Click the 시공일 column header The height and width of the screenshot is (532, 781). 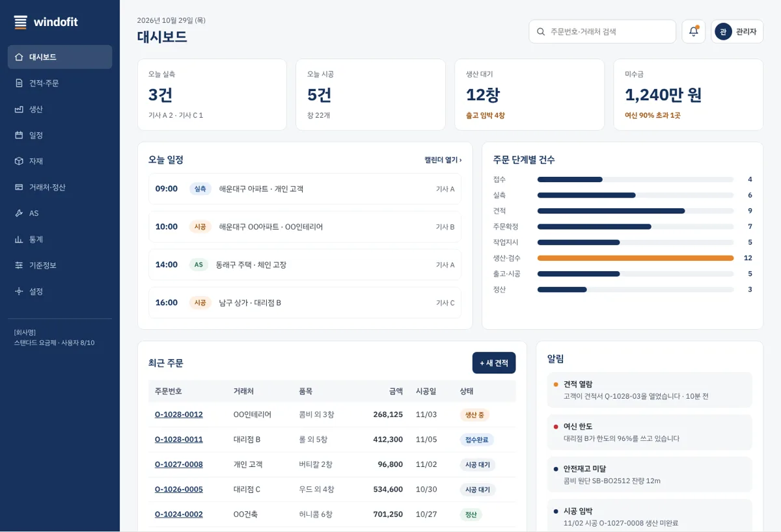(426, 392)
